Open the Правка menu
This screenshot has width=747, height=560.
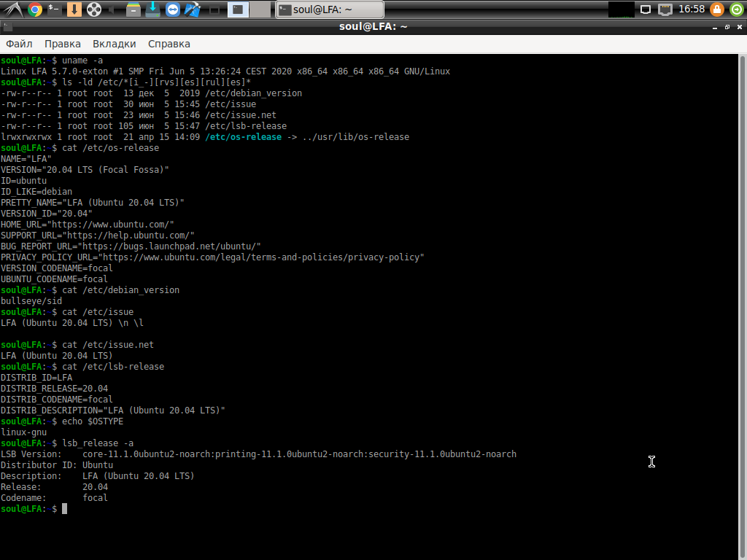point(63,44)
